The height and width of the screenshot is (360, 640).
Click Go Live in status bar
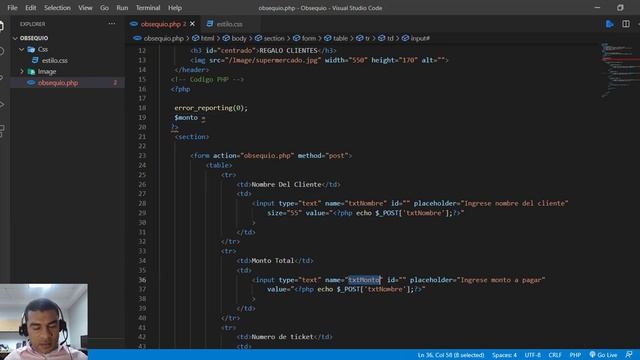click(603, 355)
